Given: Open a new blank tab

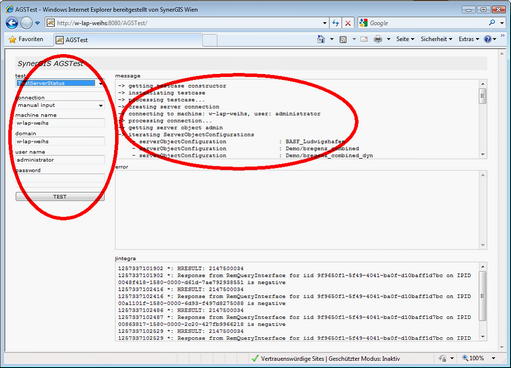Looking at the screenshot, I should click(x=210, y=40).
